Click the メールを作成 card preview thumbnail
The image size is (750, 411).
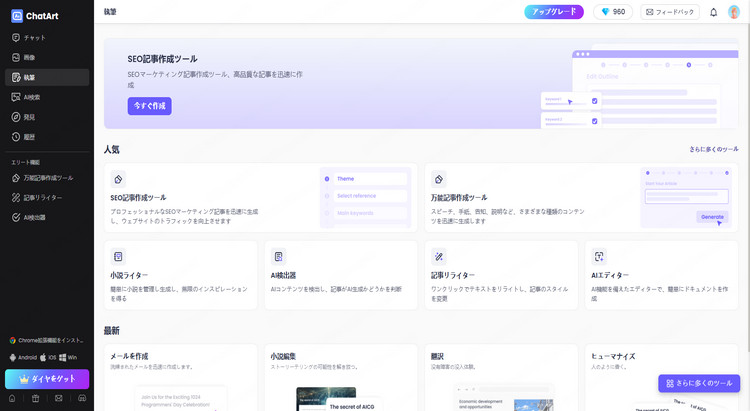pyautogui.click(x=180, y=399)
